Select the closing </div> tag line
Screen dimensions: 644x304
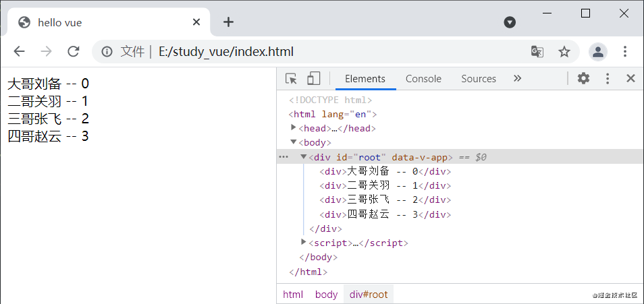(325, 229)
